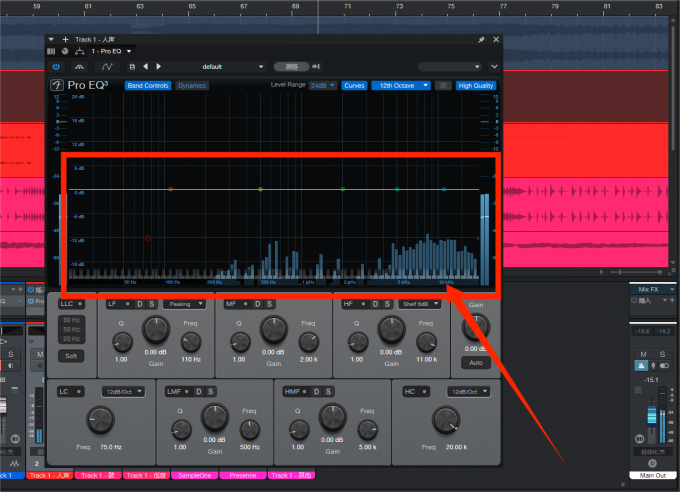This screenshot has width=680, height=492.
Task: Select 50 Hz LLC frequency
Action: tap(72, 329)
